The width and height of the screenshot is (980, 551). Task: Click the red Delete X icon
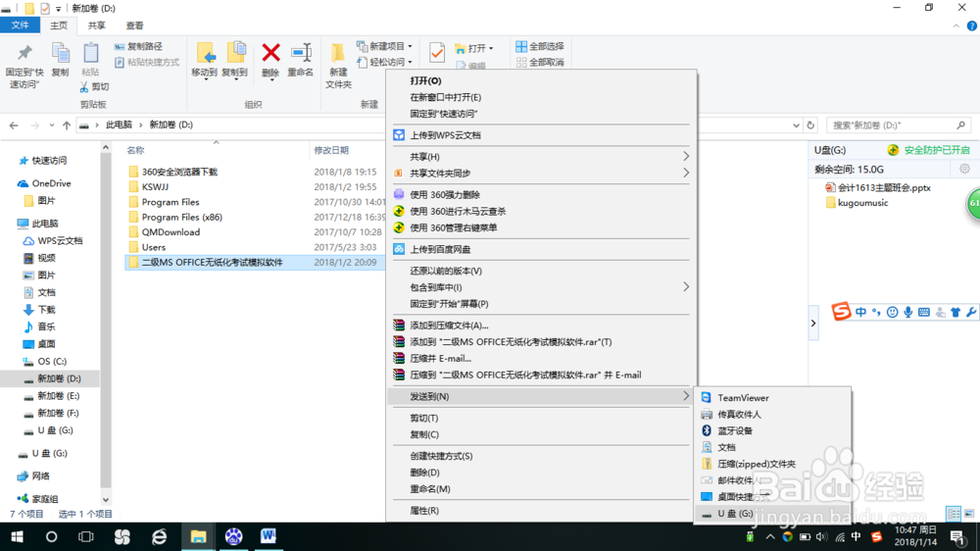(270, 53)
